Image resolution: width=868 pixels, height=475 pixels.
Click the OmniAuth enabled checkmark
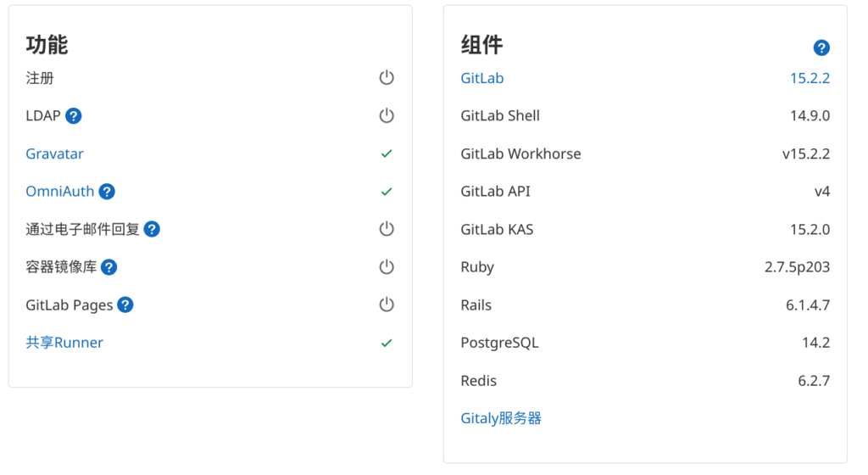pyautogui.click(x=387, y=192)
